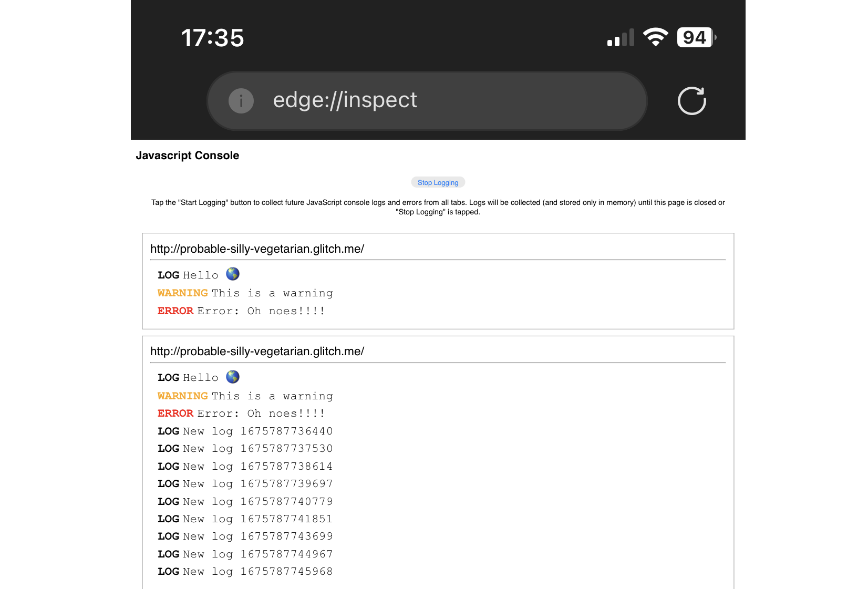868x589 pixels.
Task: Tap the reload icon beside the address bar
Action: pyautogui.click(x=691, y=100)
